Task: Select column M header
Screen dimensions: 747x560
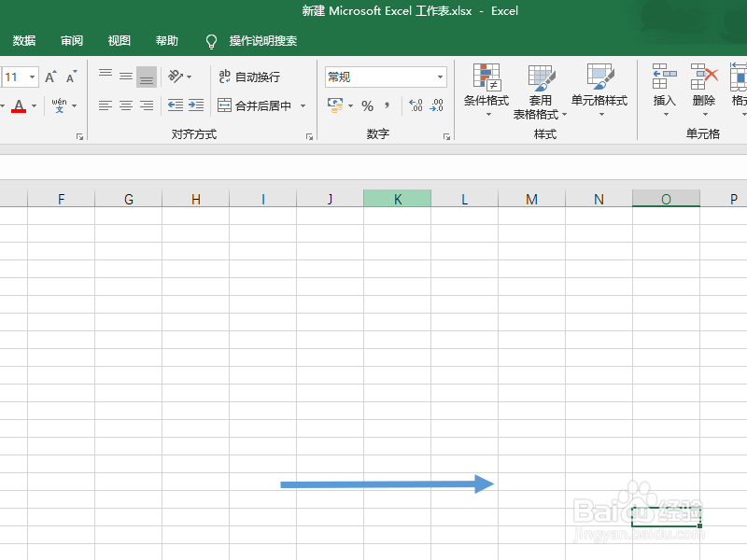Action: 531,199
